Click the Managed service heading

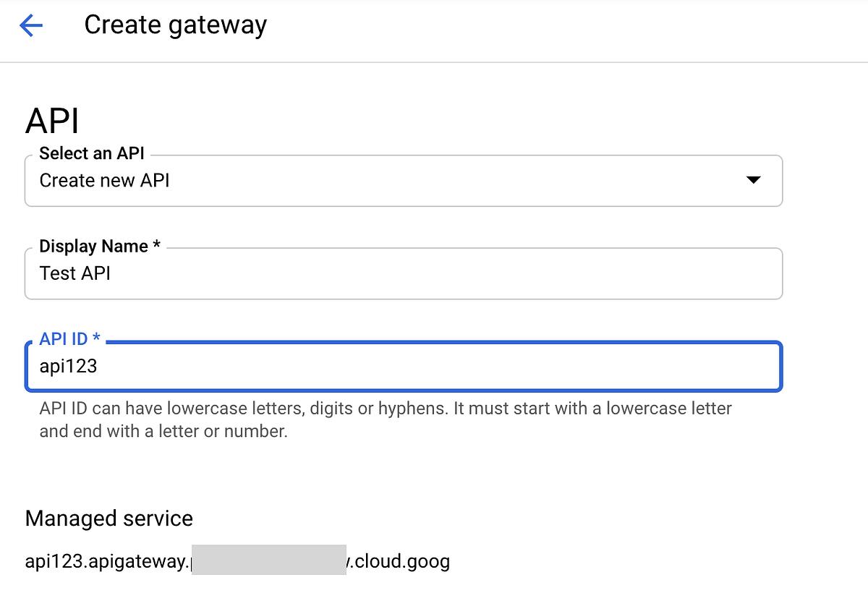point(109,519)
